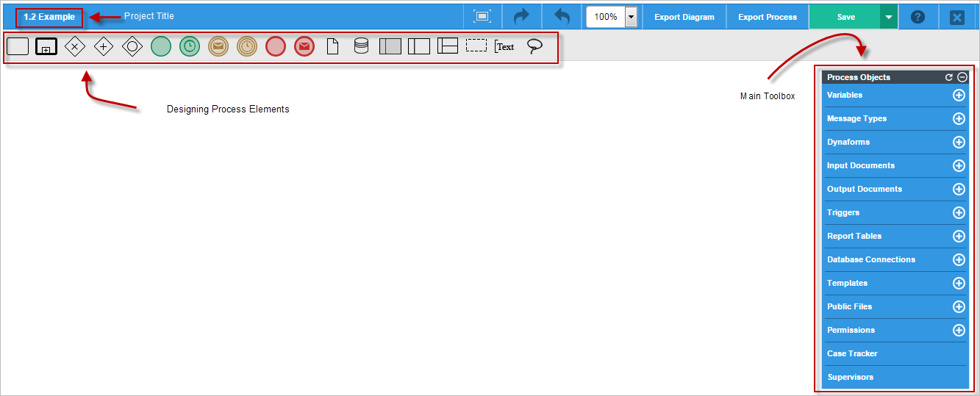Pick the Parallel gateway plus icon
980x396 pixels.
104,46
